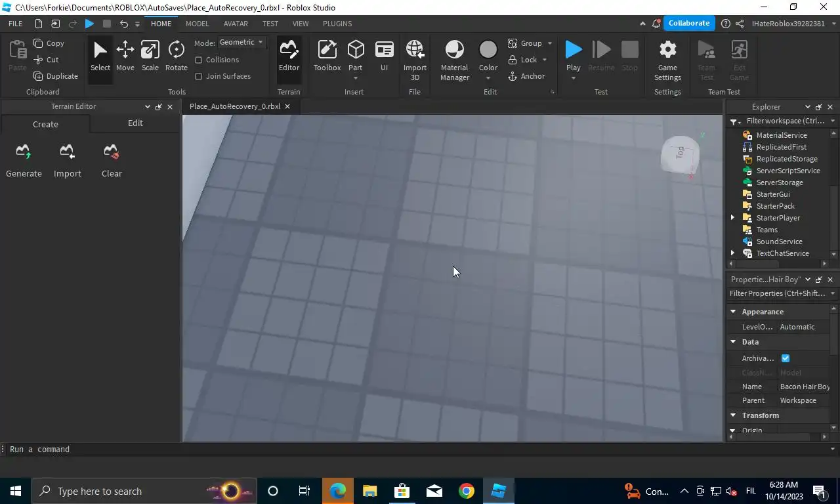Expand the StarterPlayer tree node
Viewport: 840px width, 504px height.
[x=732, y=218]
